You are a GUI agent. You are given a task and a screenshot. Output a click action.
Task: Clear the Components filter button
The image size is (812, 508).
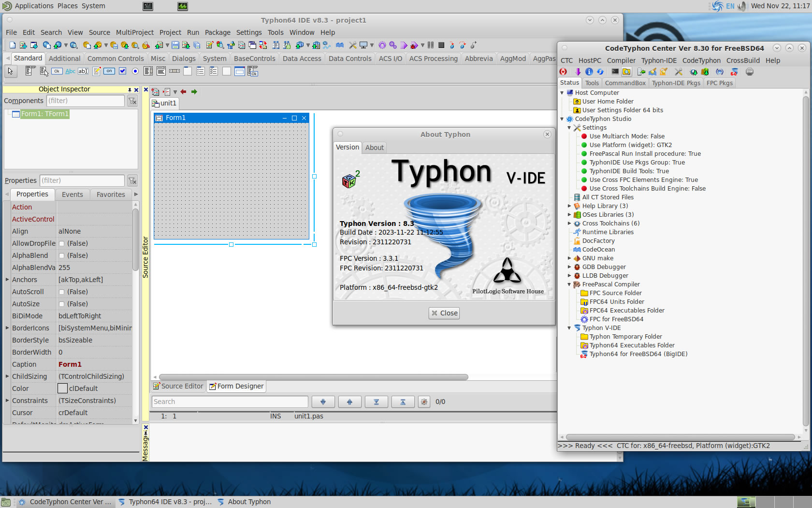tap(132, 101)
